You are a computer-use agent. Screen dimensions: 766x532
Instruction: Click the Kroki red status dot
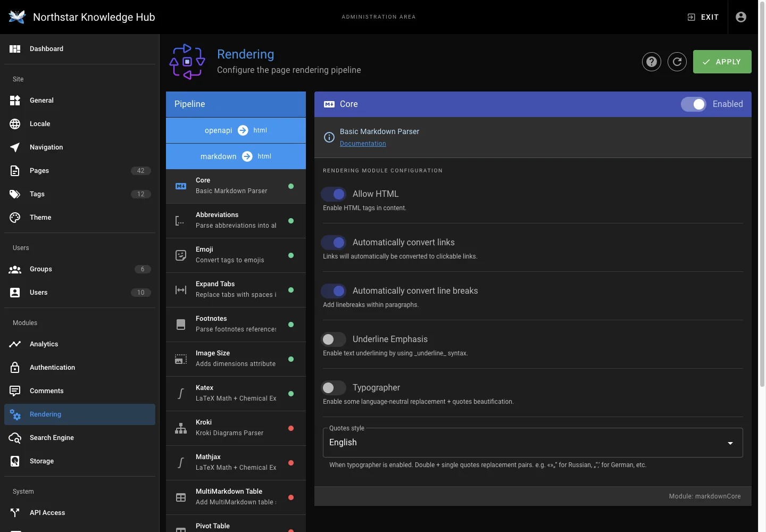pos(291,428)
